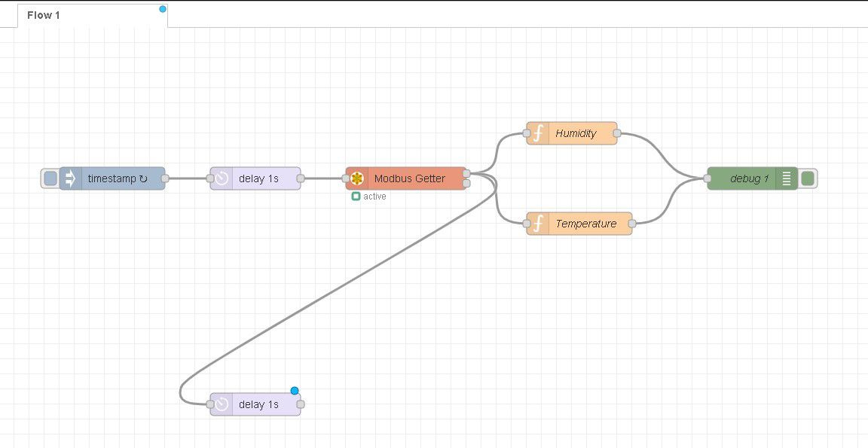Click the upper delay 1s clock icon
868x448 pixels.
pyautogui.click(x=222, y=178)
